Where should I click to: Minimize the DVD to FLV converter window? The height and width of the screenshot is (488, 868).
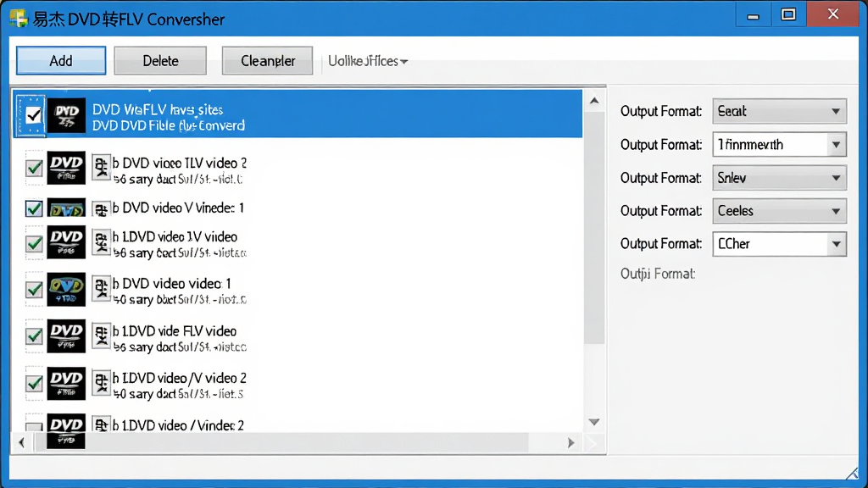point(753,15)
